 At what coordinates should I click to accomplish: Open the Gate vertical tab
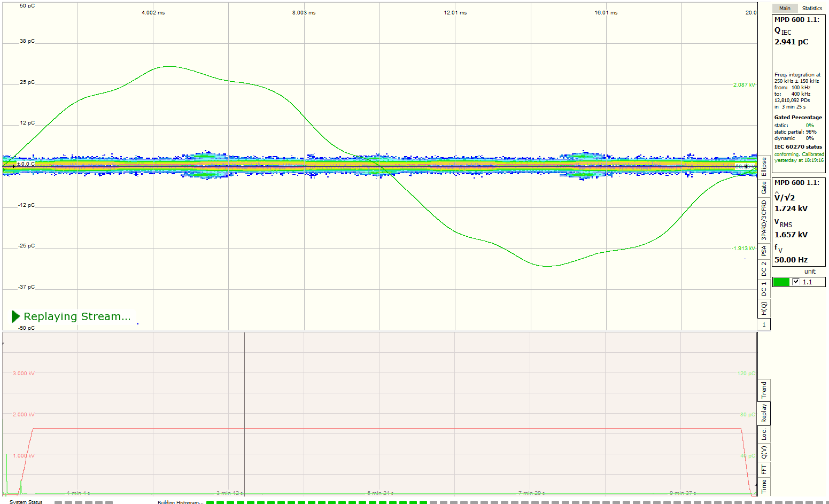(x=764, y=188)
